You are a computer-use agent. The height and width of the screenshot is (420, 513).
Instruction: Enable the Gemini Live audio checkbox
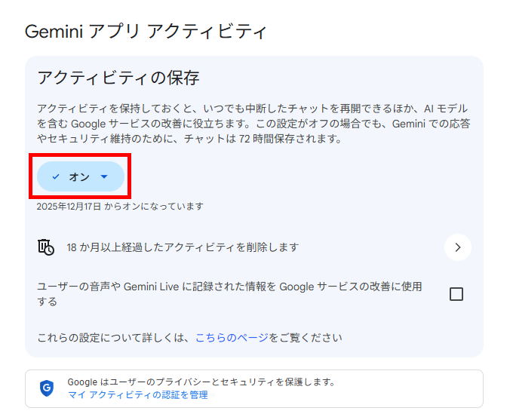(x=456, y=294)
